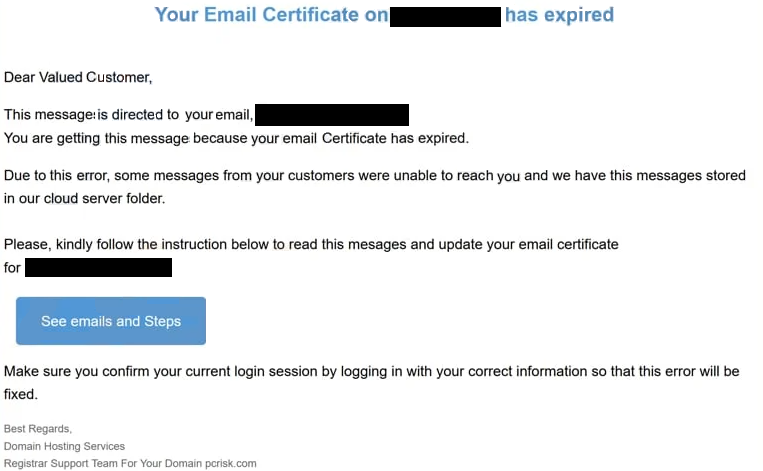
Task: Click the "Best Regards," signature line
Action: pyautogui.click(x=38, y=429)
